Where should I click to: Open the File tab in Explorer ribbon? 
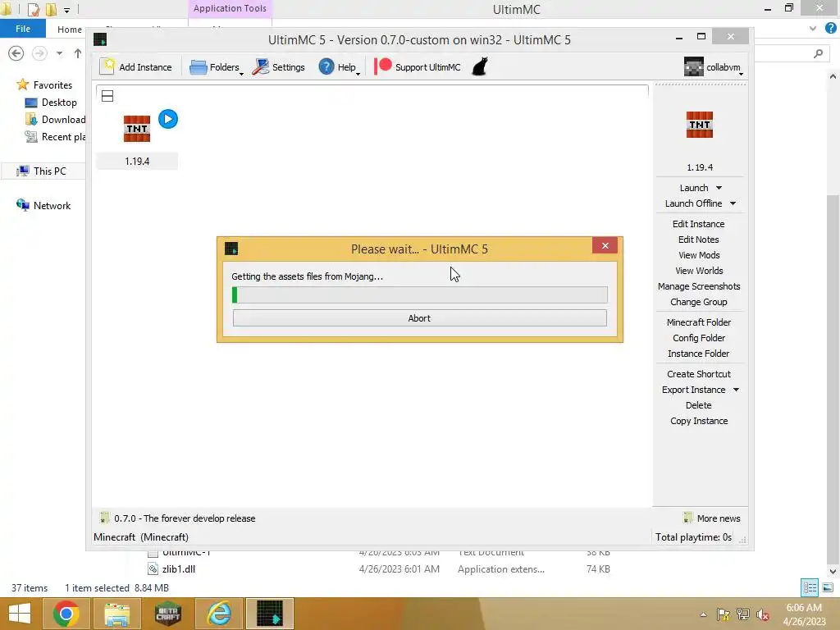click(x=22, y=29)
